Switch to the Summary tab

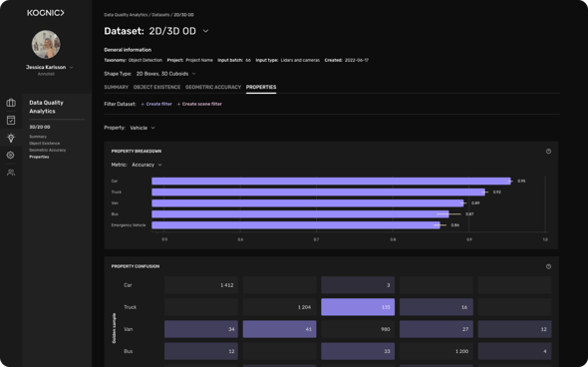pos(117,87)
